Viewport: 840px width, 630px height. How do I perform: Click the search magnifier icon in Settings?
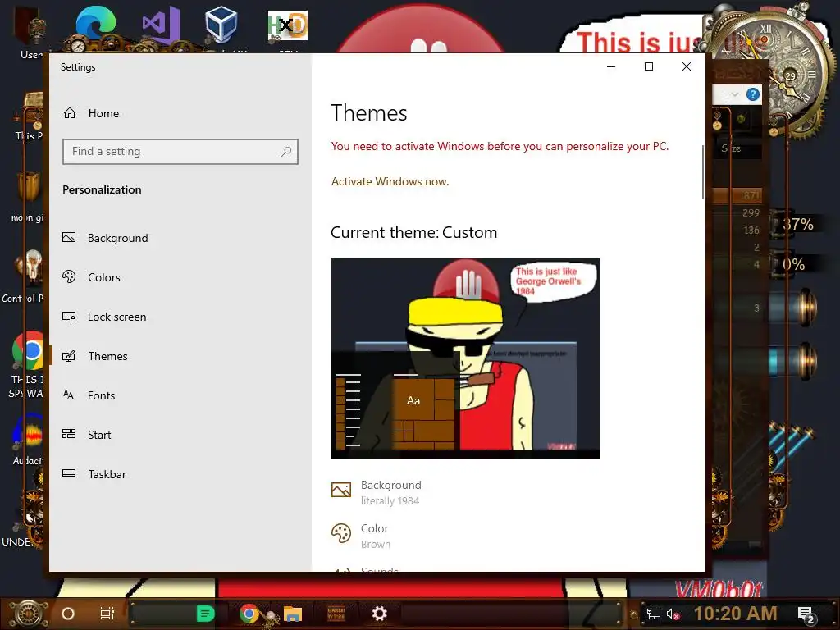click(286, 152)
